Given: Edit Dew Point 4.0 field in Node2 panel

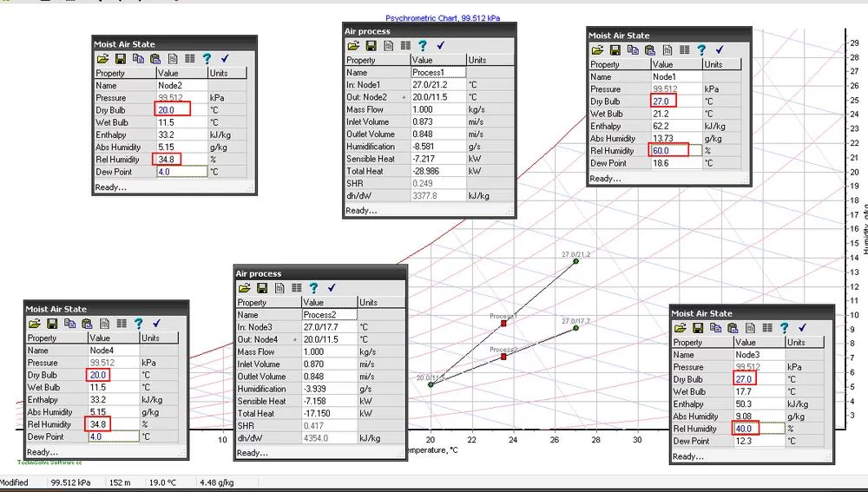Looking at the screenshot, I should (182, 172).
